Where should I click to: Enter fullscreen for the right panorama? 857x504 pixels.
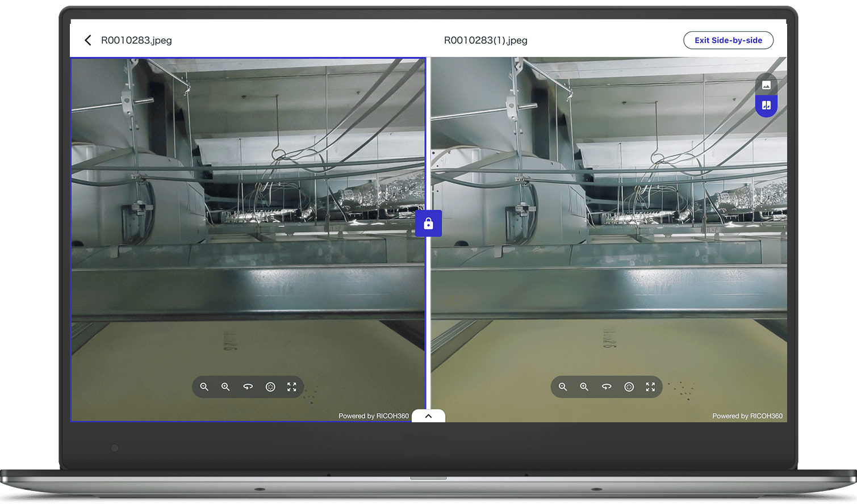point(650,387)
